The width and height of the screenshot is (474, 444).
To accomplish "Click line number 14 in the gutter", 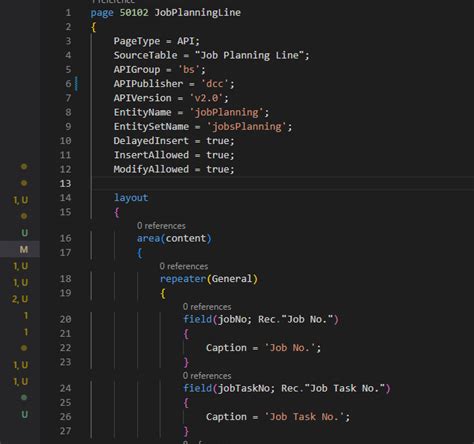I will (65, 198).
